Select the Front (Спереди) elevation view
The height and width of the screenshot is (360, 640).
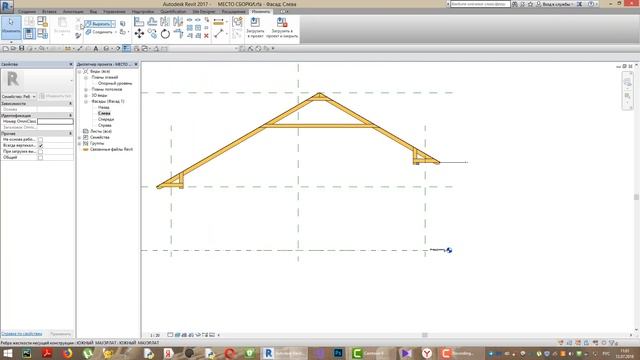tap(106, 120)
